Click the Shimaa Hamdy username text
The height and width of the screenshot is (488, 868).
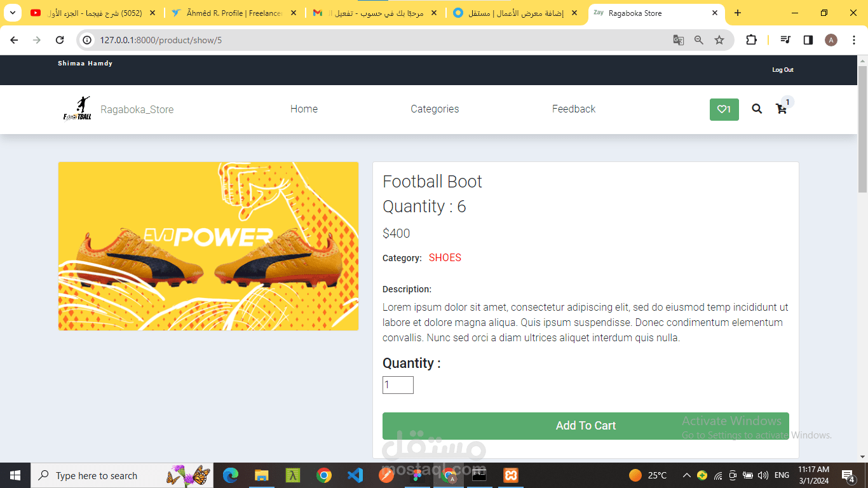click(x=85, y=64)
